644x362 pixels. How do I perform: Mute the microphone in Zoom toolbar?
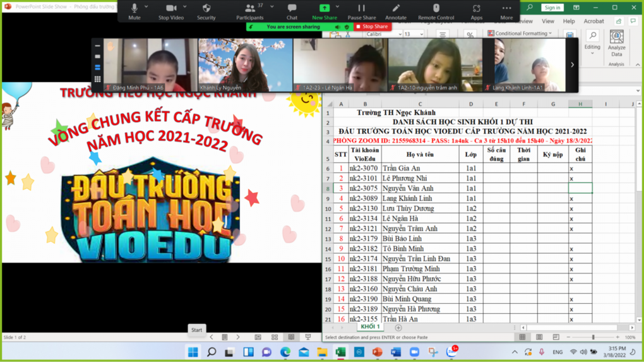pyautogui.click(x=134, y=11)
